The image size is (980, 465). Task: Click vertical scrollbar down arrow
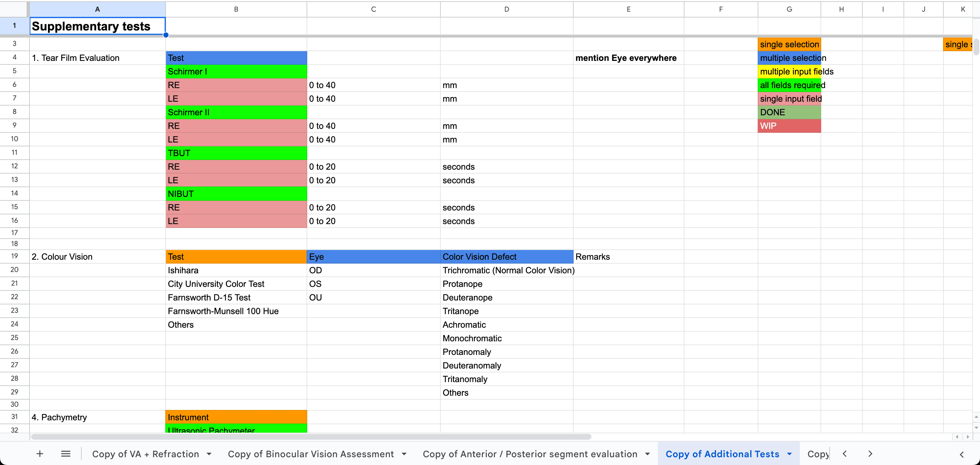pyautogui.click(x=976, y=428)
